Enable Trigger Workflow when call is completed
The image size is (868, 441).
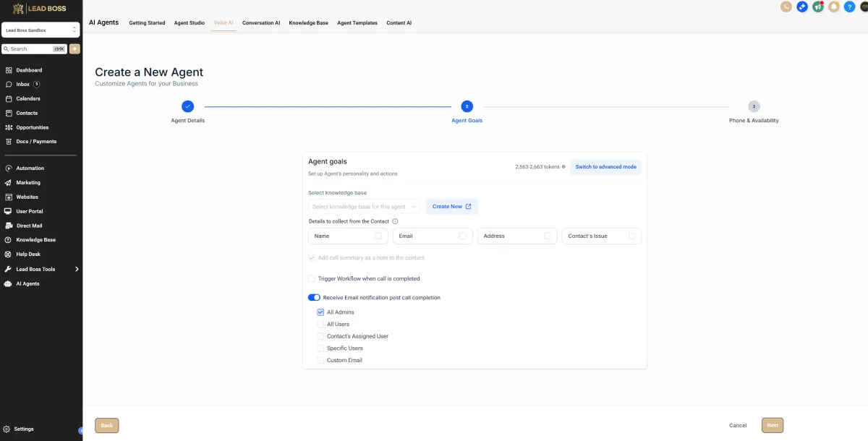312,278
